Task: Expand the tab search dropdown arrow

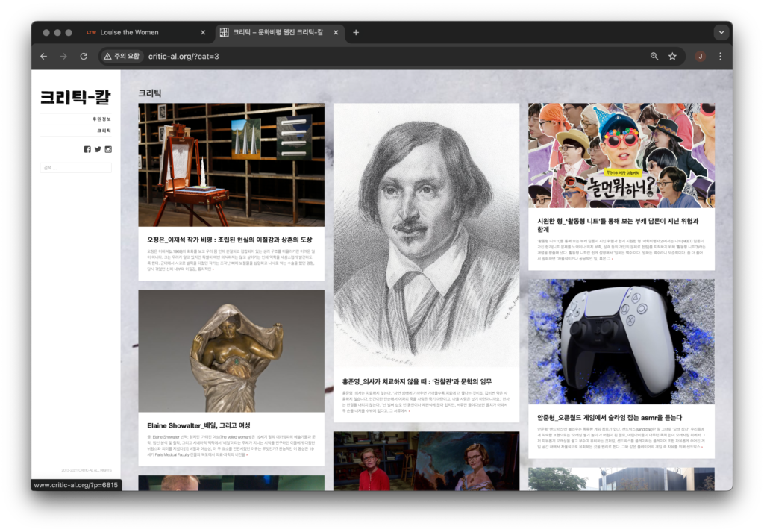Action: tap(721, 32)
